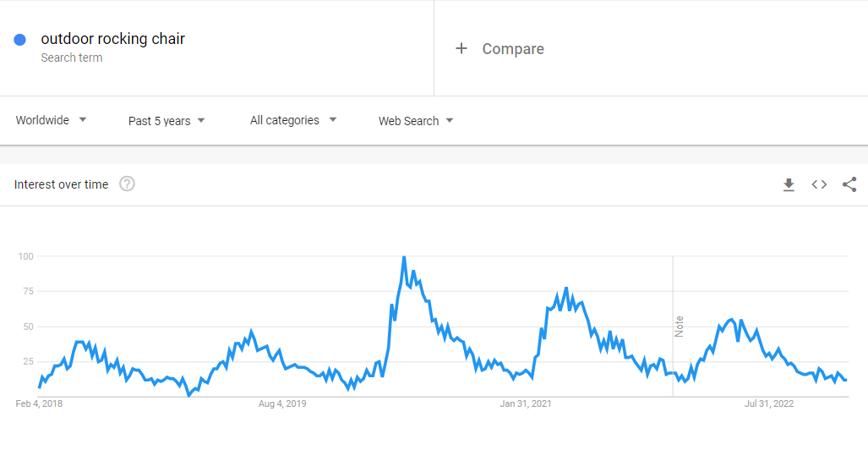
Task: Click the Feb 4, 2018 axis label
Action: (x=39, y=403)
